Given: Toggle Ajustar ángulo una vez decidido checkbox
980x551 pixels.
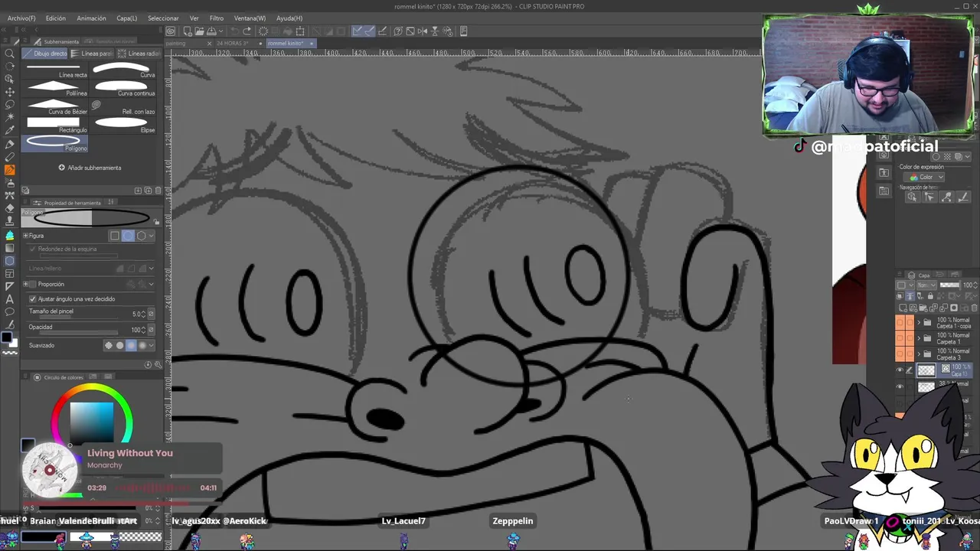Looking at the screenshot, I should [32, 299].
